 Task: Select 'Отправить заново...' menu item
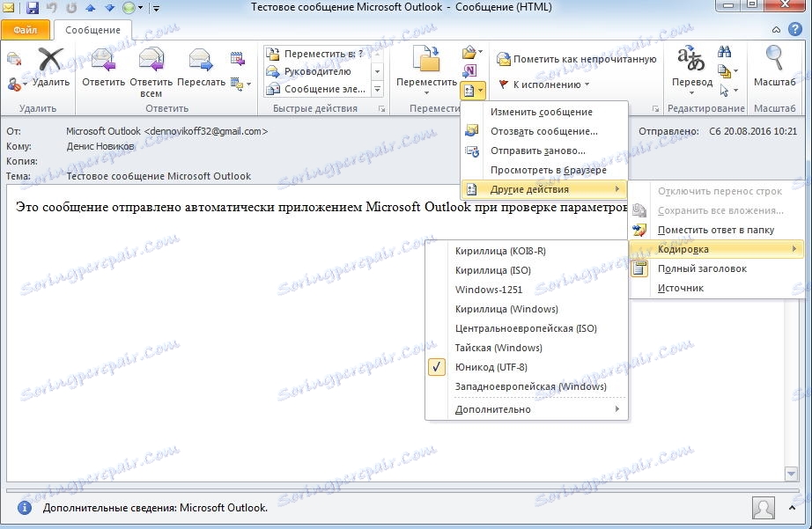pos(543,151)
